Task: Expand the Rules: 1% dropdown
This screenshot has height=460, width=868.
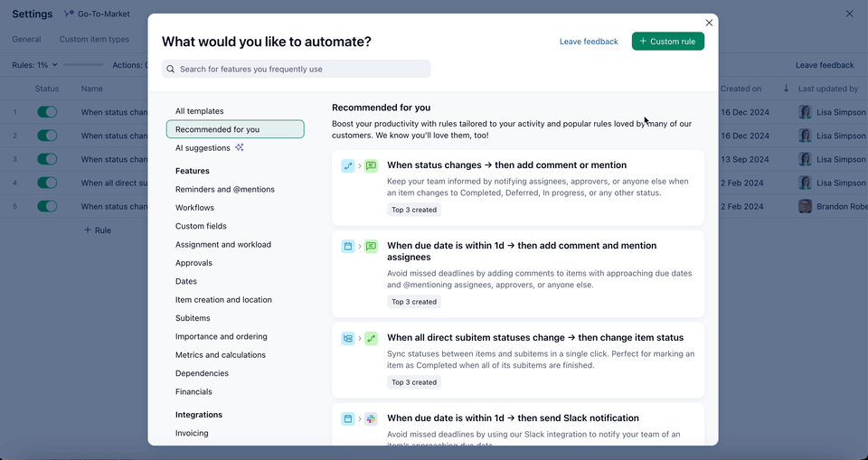Action: pyautogui.click(x=35, y=65)
